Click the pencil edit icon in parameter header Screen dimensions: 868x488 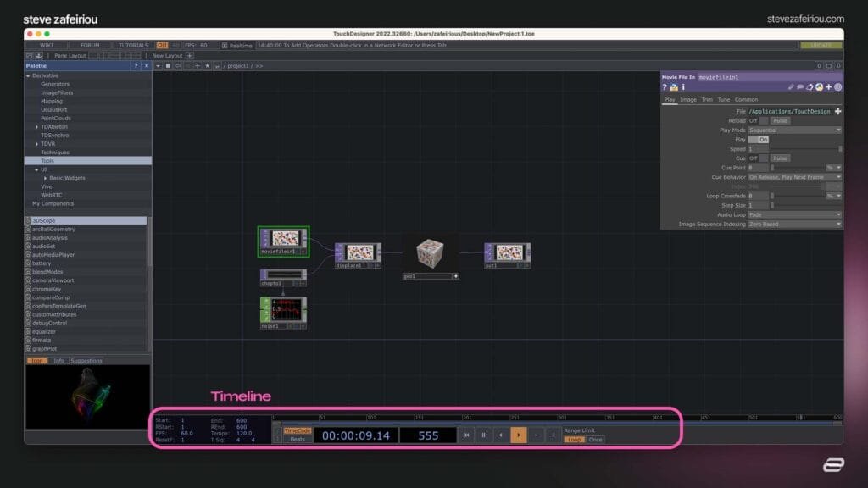791,87
